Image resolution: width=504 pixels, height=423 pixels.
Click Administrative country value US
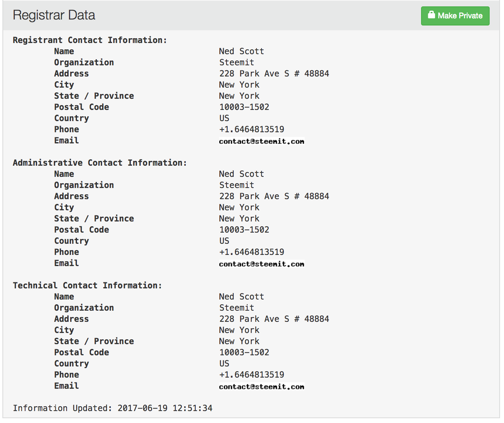(x=224, y=241)
